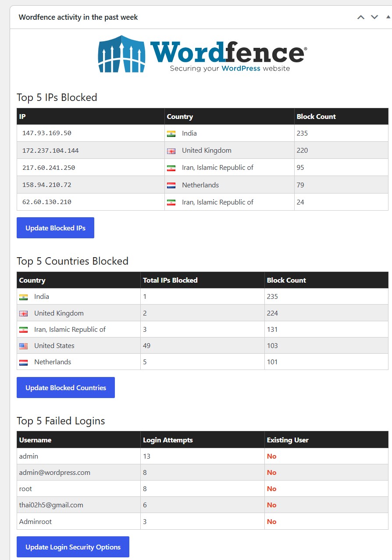The image size is (392, 560).
Task: Click India flag in Countries Blocked table
Action: click(x=23, y=297)
